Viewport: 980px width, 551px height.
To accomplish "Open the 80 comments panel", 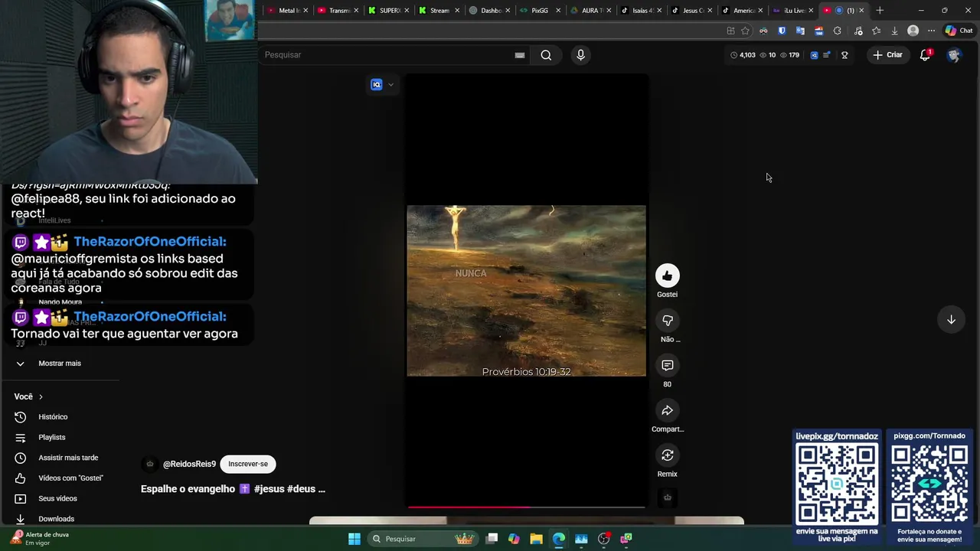I will 667,366.
